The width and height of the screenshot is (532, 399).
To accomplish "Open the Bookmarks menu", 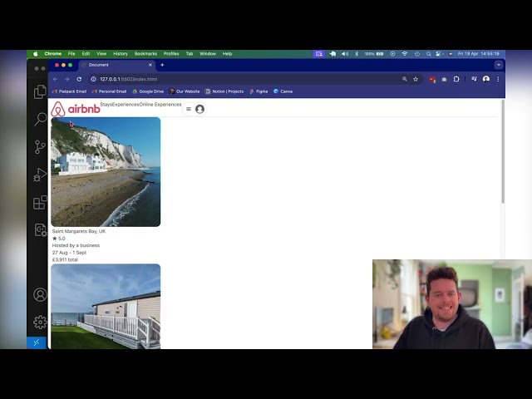I will click(x=145, y=53).
